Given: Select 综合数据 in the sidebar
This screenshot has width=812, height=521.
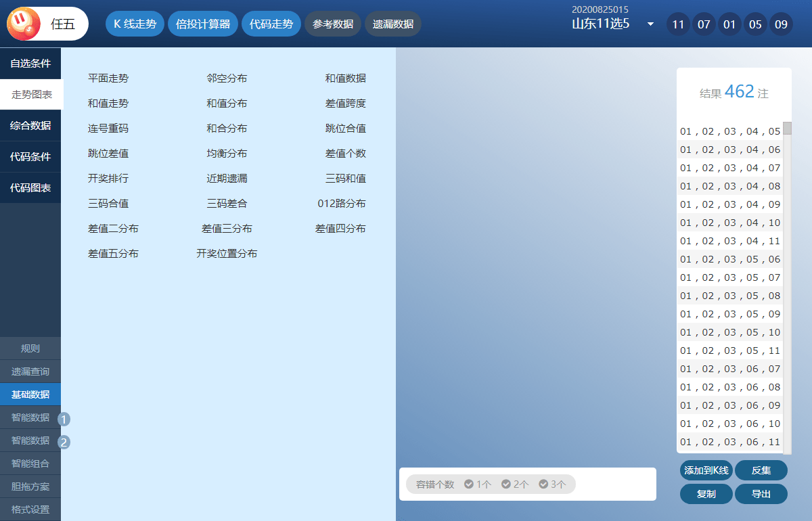Looking at the screenshot, I should [30, 126].
